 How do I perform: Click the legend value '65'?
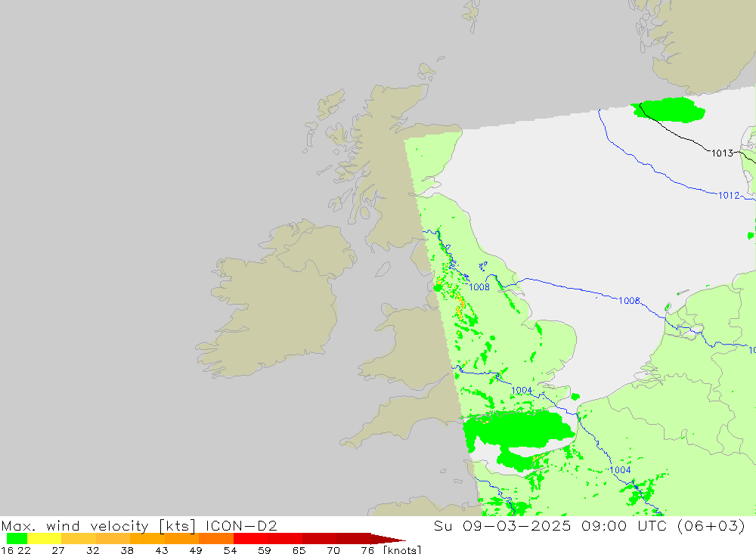299,550
